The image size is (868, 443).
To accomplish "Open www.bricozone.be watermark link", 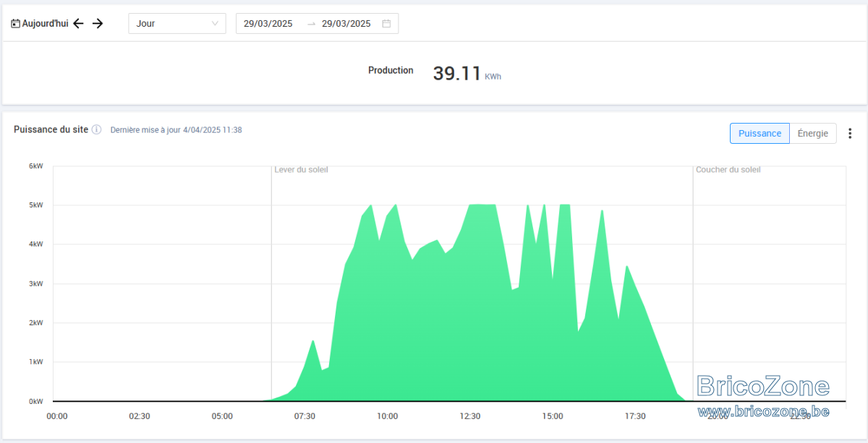I will (x=763, y=410).
